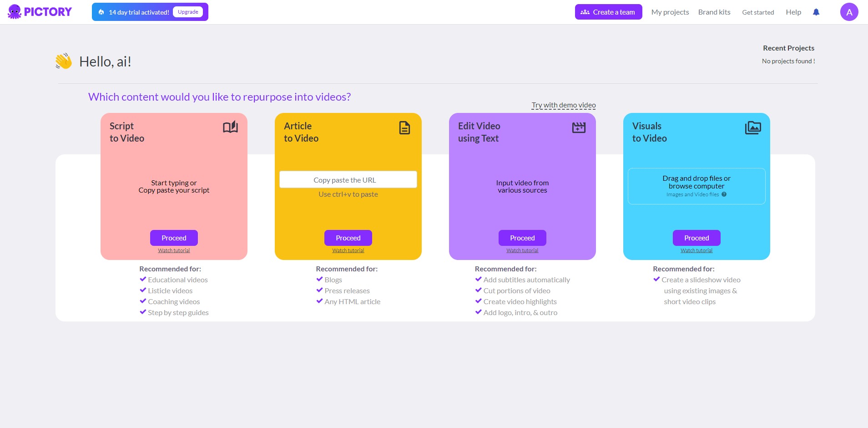Click the notification bell icon
Screen dimensions: 868x428
(816, 12)
